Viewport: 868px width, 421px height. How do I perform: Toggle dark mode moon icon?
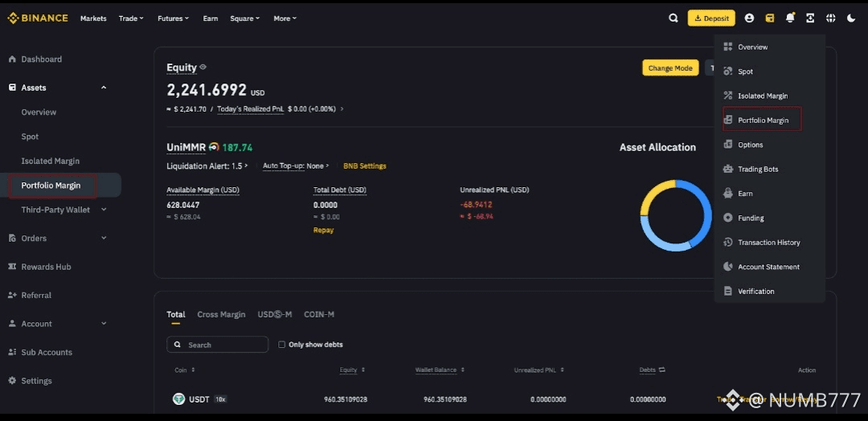coord(851,18)
